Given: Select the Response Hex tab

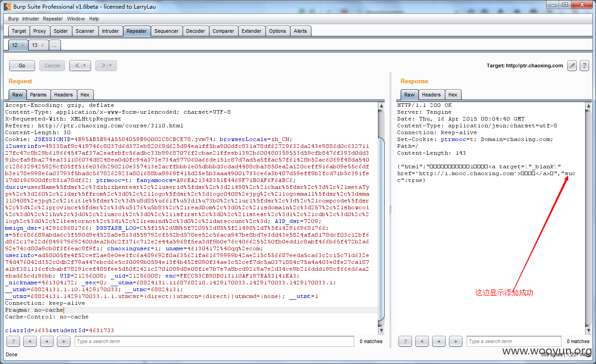Looking at the screenshot, I should 453,95.
